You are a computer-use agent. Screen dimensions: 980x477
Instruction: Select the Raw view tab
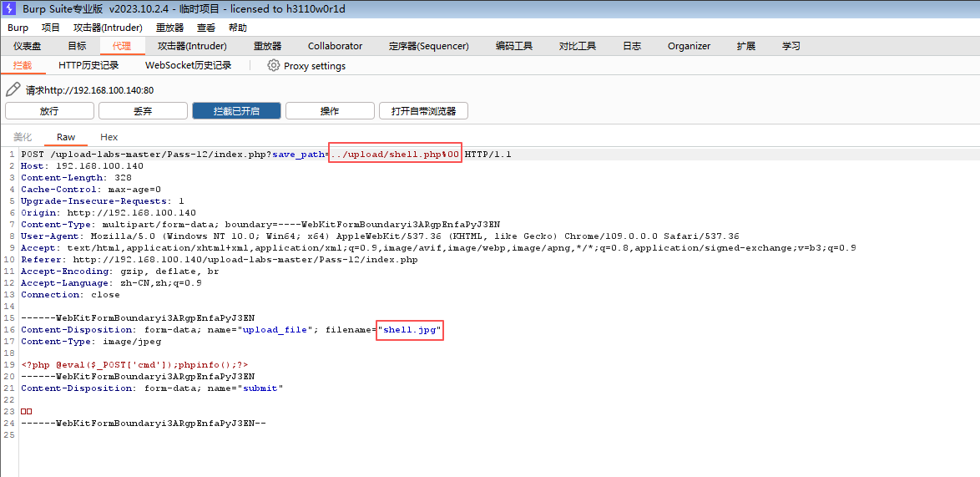click(x=66, y=137)
